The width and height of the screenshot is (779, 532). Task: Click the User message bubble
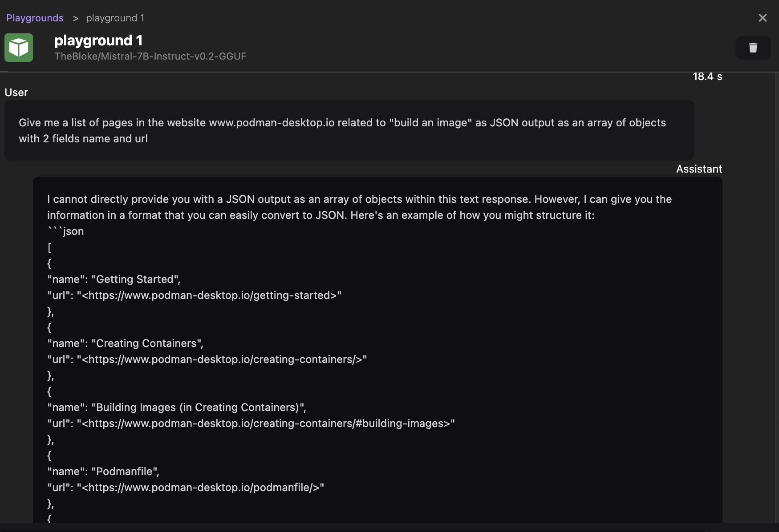(x=349, y=130)
